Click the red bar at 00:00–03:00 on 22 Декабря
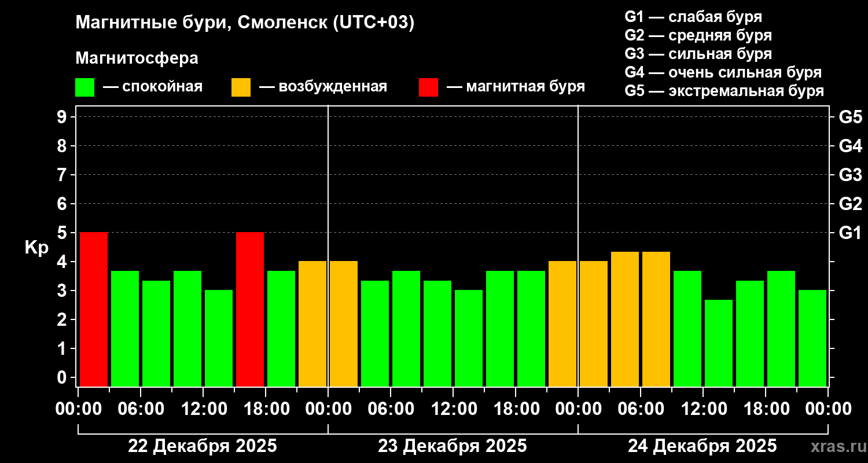Viewport: 868px width, 463px height. 94,309
